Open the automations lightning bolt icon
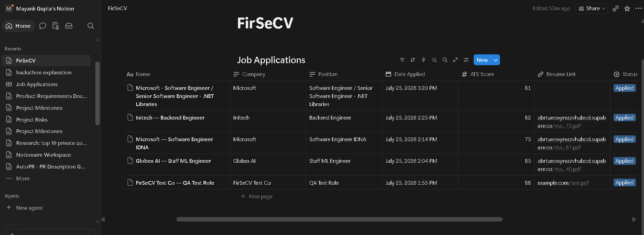 pos(424,60)
